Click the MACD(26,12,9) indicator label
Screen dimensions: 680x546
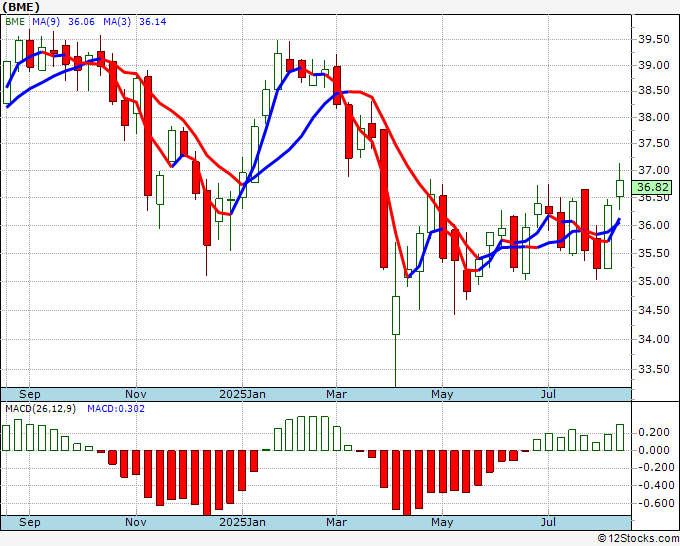[40, 409]
